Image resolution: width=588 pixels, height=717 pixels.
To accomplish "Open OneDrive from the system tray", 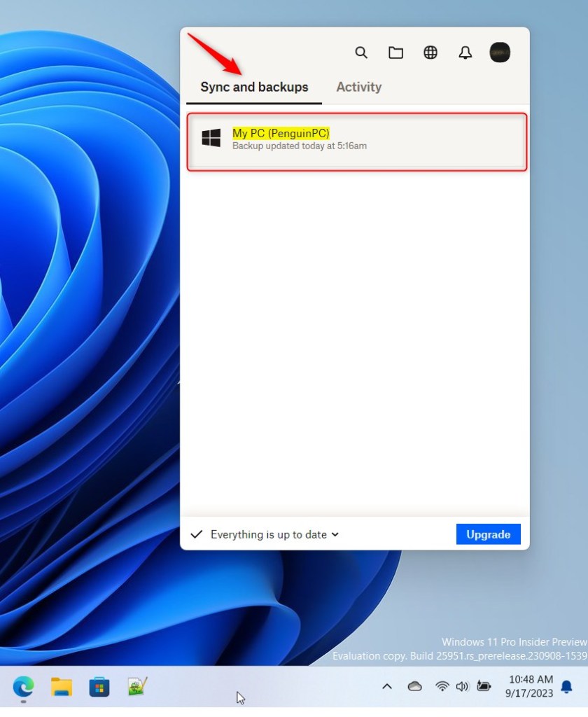I will pyautogui.click(x=415, y=687).
